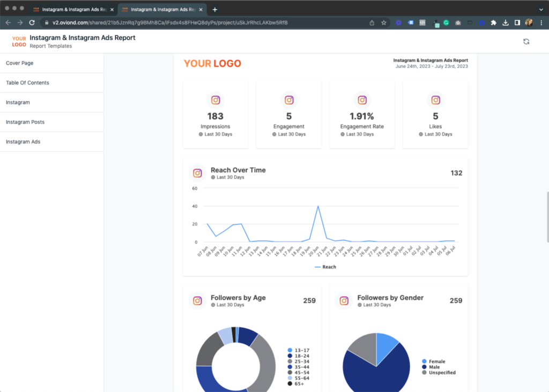Click the share icon in the address bar

372,22
